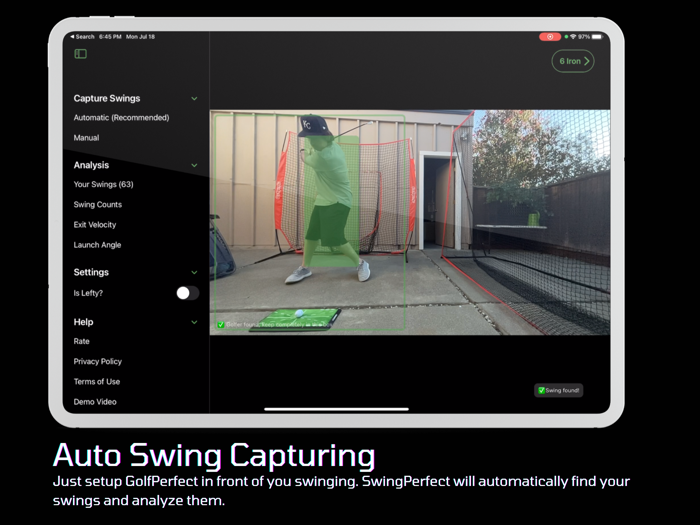Collapse the Capture Swings section
Image resolution: width=700 pixels, height=525 pixels.
tap(194, 99)
